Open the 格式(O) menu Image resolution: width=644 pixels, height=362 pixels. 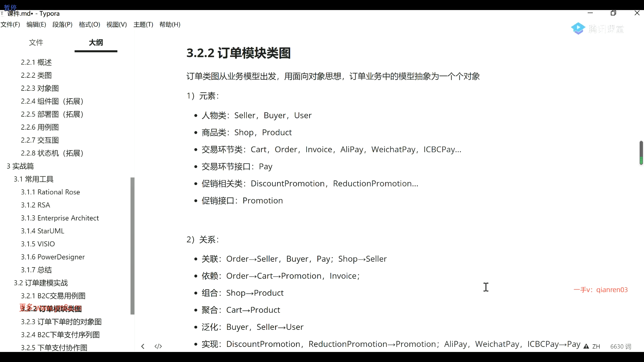pos(89,24)
